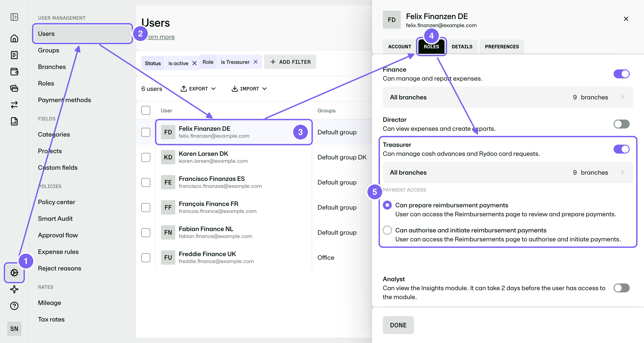Open the help question mark icon
Image resolution: width=644 pixels, height=343 pixels.
point(14,306)
